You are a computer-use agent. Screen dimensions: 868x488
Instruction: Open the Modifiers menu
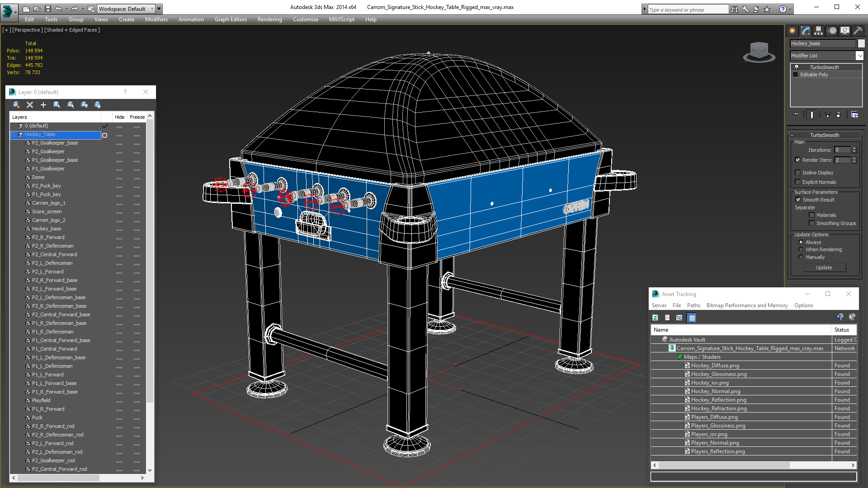pyautogui.click(x=156, y=19)
